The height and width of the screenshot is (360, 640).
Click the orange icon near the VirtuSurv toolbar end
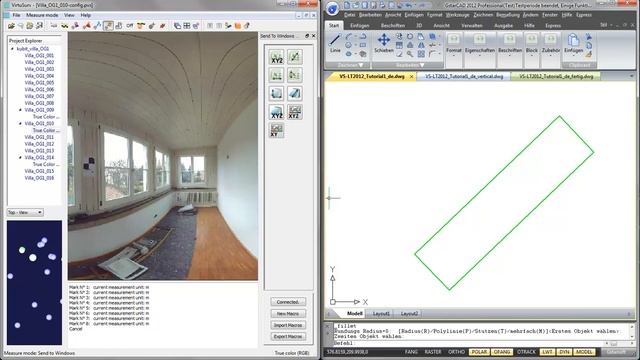[238, 26]
